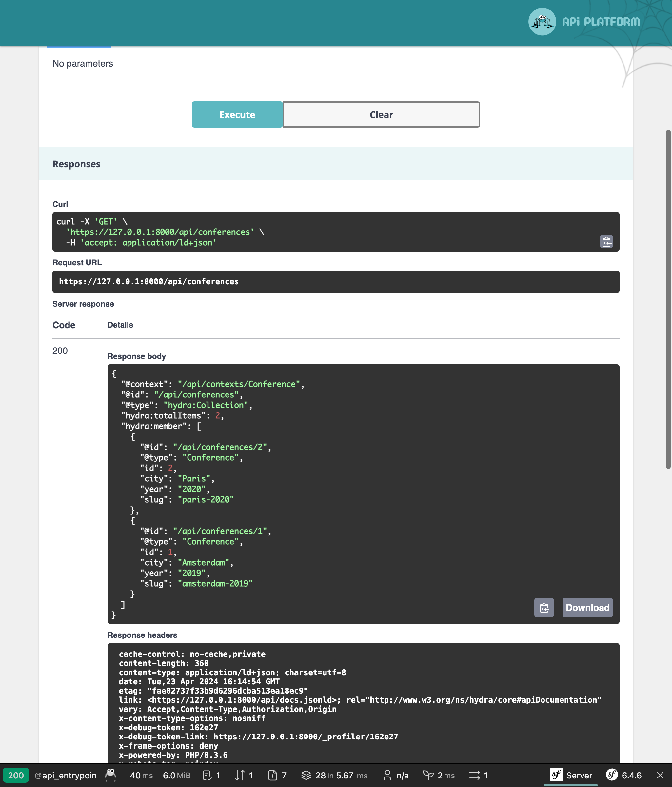Open the Server panel in debug toolbar

(571, 775)
